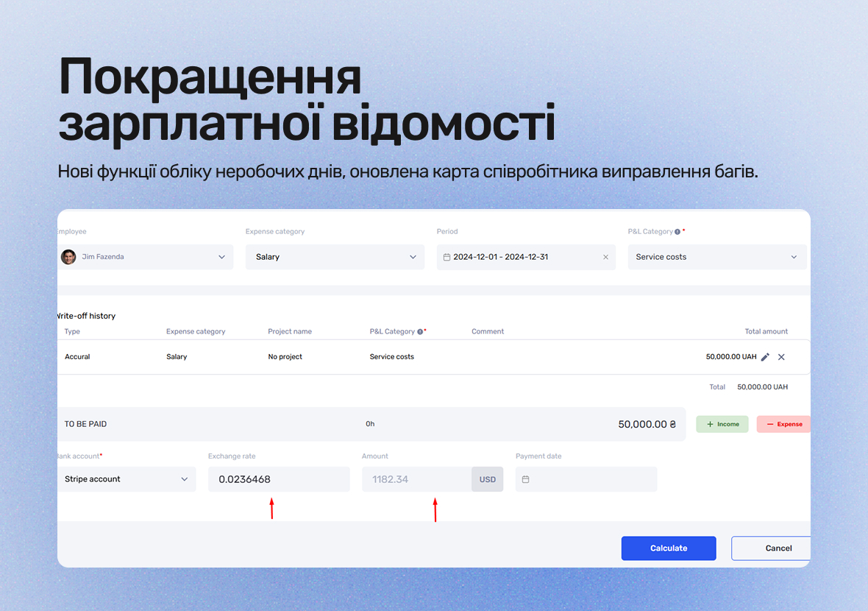Click the info icon in the P&L Category column header
Viewport: 868px width, 611px height.
coord(420,332)
